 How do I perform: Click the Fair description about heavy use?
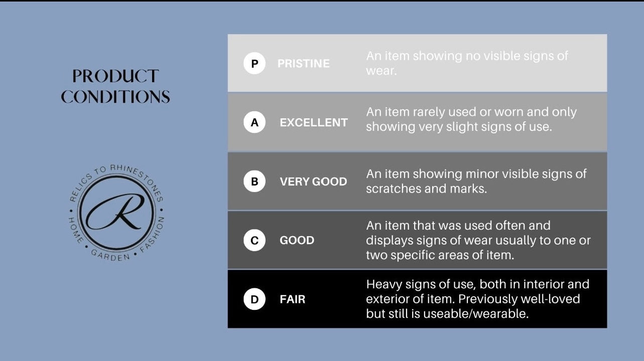477,299
